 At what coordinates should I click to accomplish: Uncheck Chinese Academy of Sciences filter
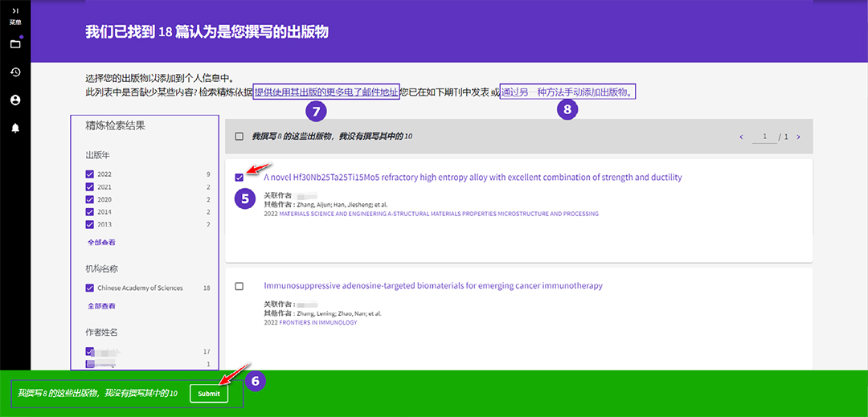90,288
